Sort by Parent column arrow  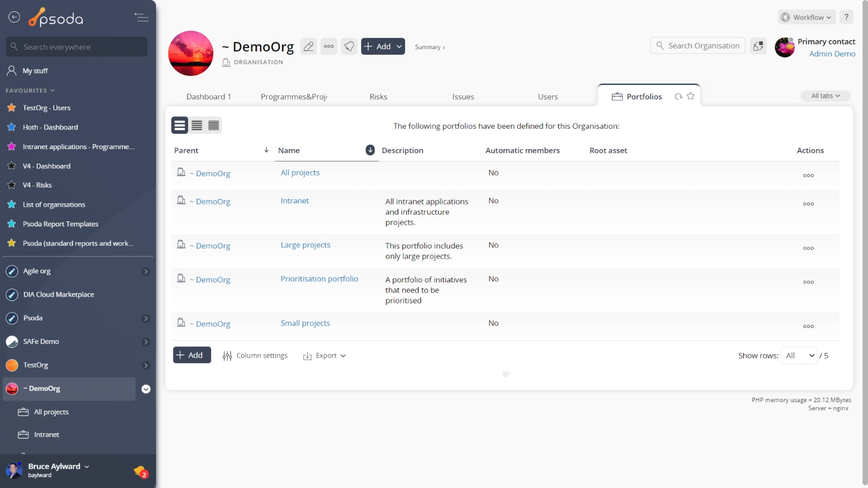[266, 150]
